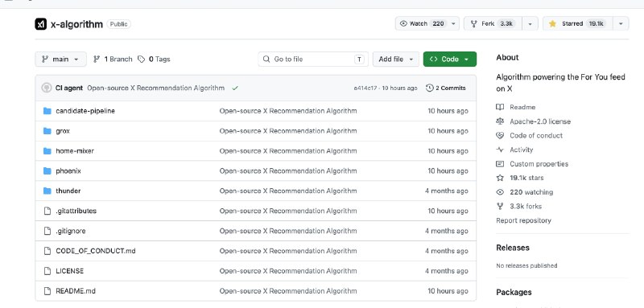Click the file icon beside .gitignore
This screenshot has width=644, height=308.
point(47,231)
